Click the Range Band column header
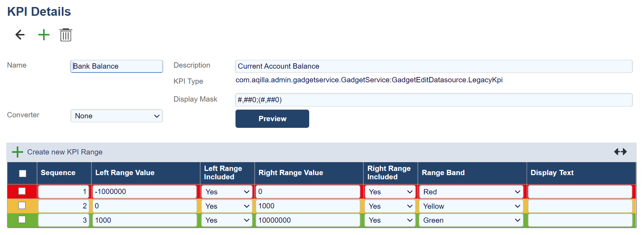 coord(443,173)
